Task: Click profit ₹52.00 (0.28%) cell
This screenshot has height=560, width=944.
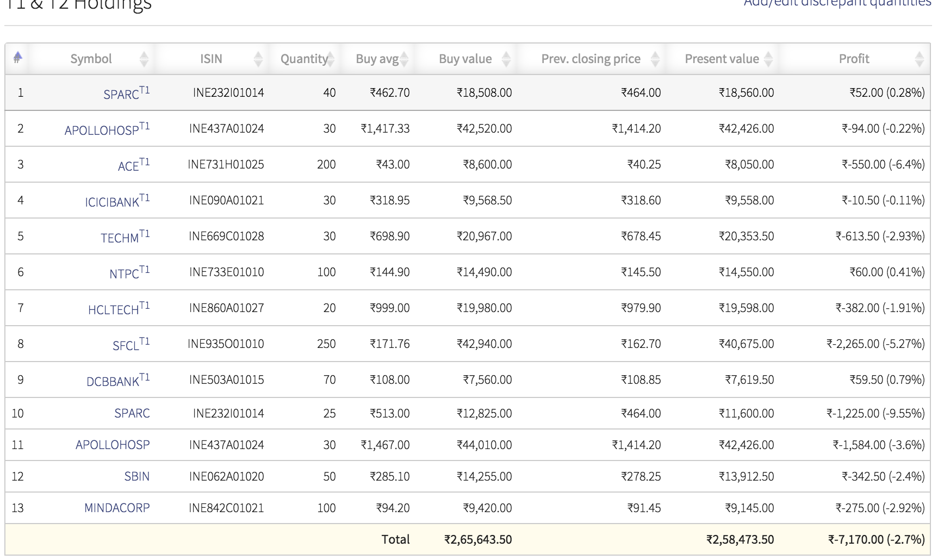Action: coord(887,92)
